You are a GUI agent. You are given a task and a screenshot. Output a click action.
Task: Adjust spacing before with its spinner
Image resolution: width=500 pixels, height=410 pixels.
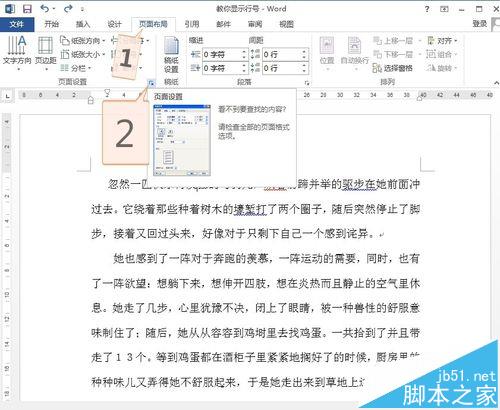(x=304, y=54)
